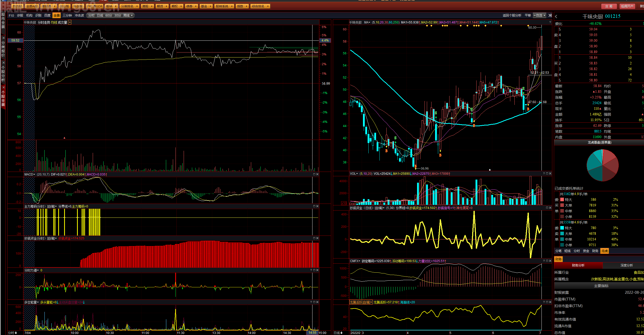
Task: Open the orange dropdown beside 成交量 label
Action: [x=70, y=22]
